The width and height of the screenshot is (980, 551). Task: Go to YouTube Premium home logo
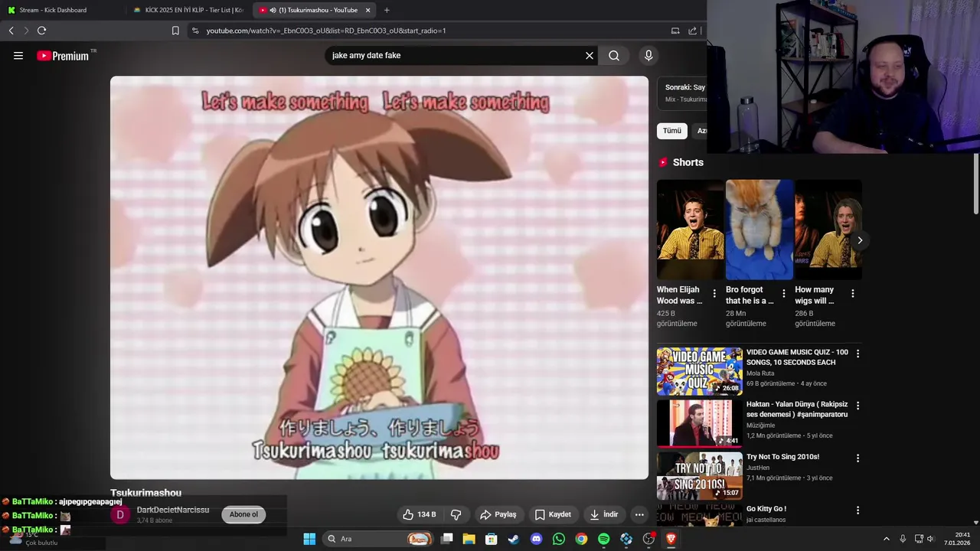click(x=63, y=55)
